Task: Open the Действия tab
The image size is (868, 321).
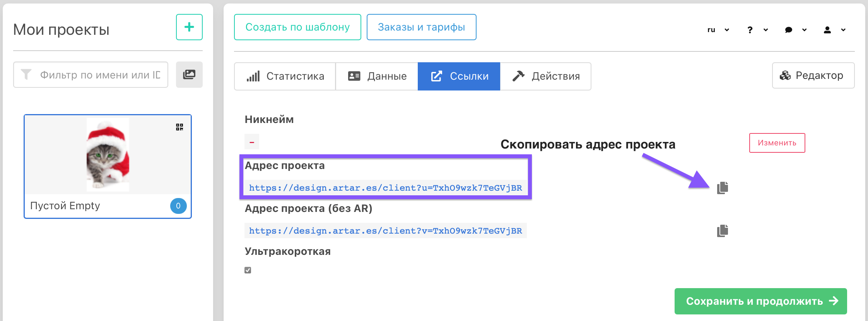Action: [x=546, y=76]
